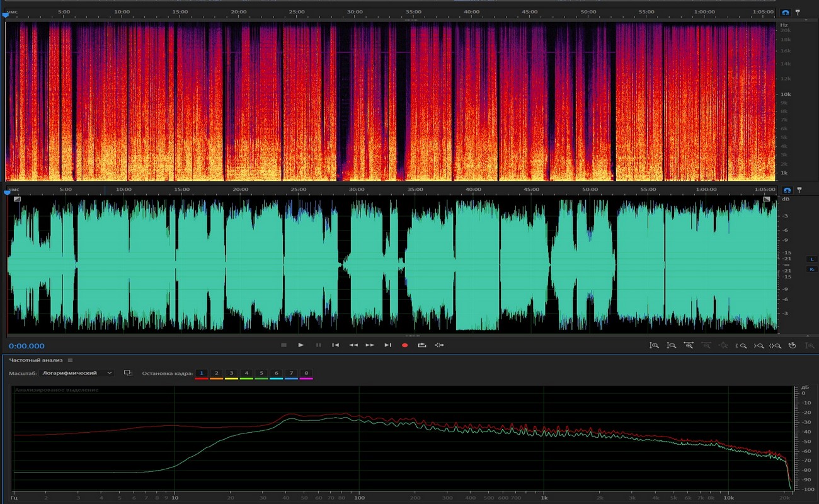The height and width of the screenshot is (504, 819).
Task: Open the Масштаб scale dropdown
Action: coord(76,373)
